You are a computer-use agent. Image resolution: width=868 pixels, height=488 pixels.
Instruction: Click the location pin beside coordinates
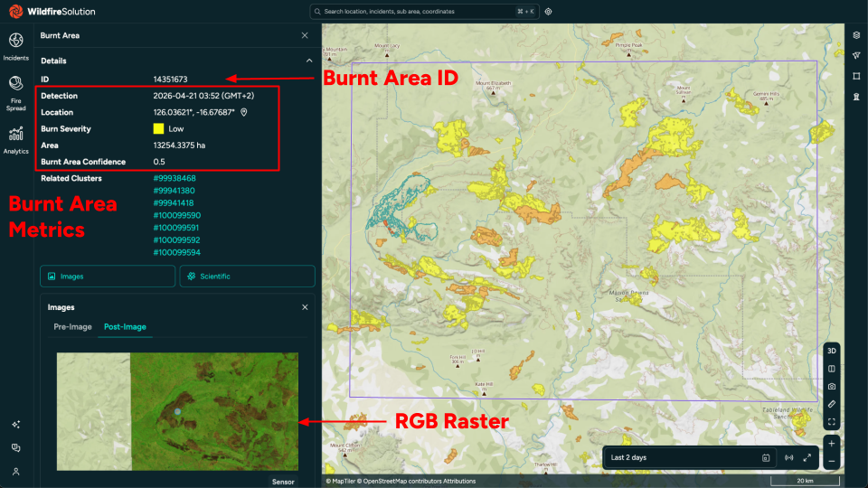point(243,112)
